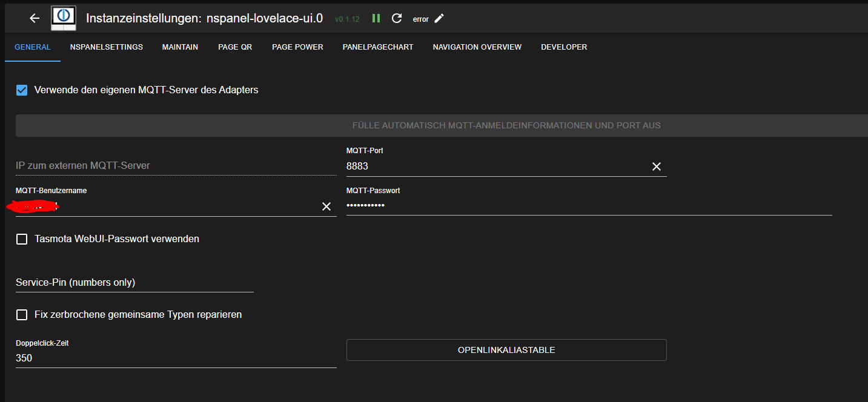Select the PAGE POWER tab

297,47
